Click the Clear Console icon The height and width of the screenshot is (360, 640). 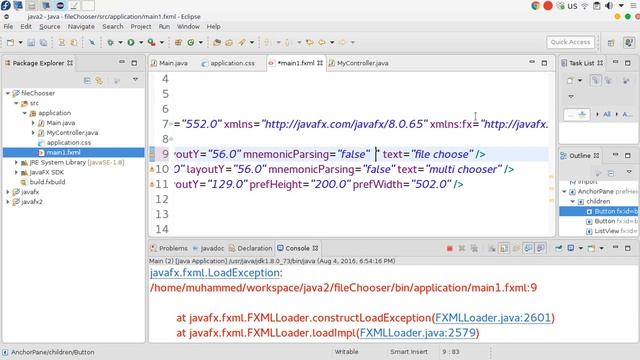click(492, 248)
